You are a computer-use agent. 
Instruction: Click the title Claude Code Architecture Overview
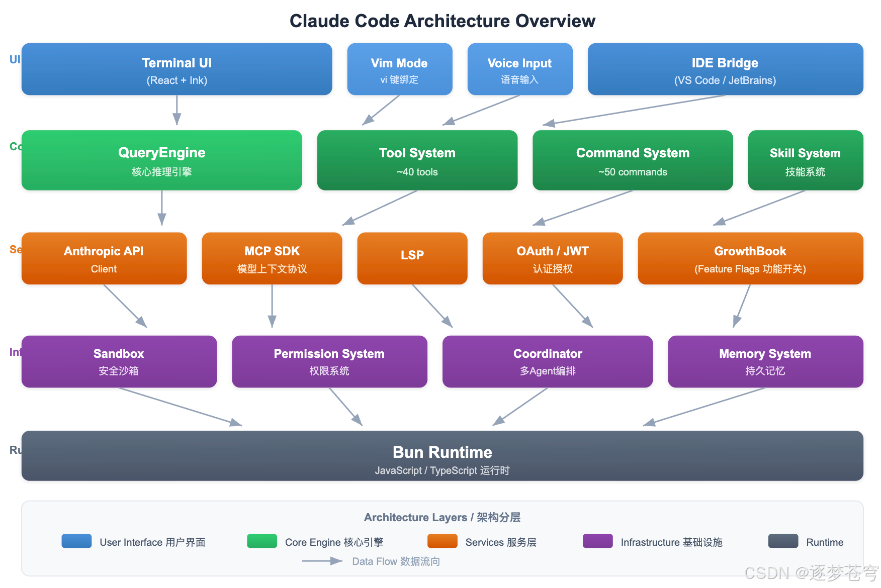click(443, 21)
